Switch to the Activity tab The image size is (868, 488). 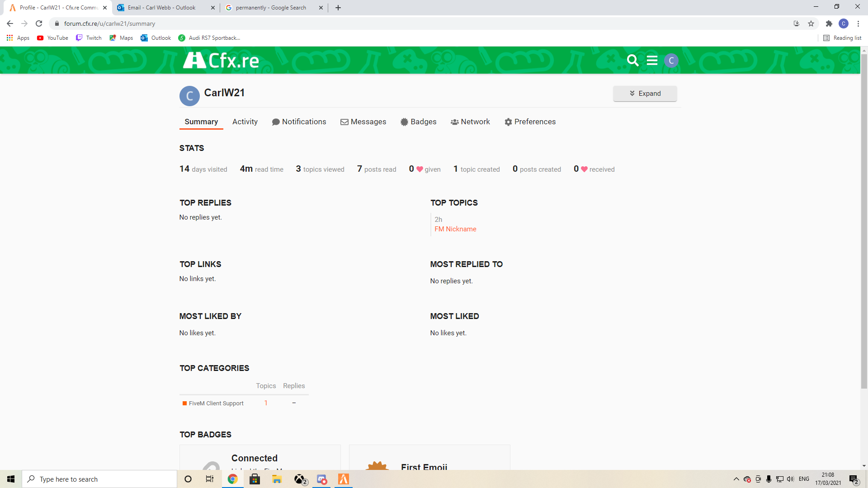click(245, 122)
